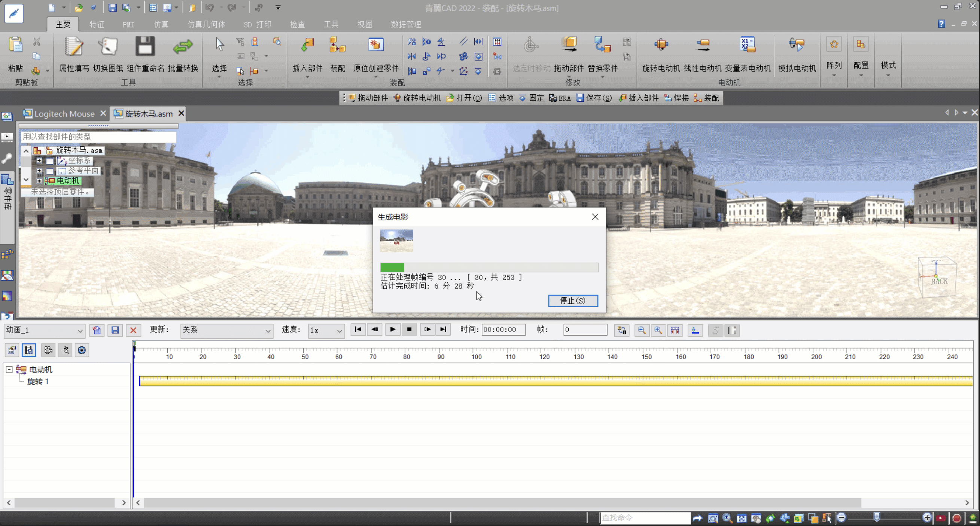The height and width of the screenshot is (526, 980).
Task: Click the movie preview thumbnail in the dialog
Action: coord(396,241)
